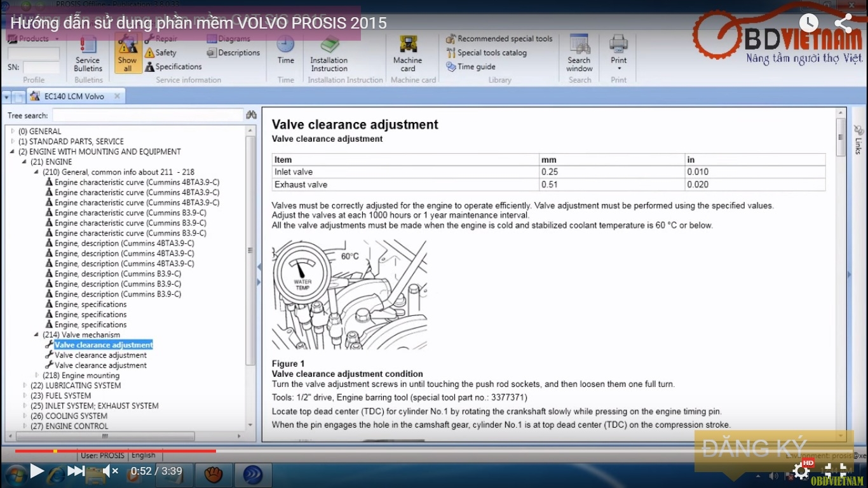Expand the (0) GENERAL tree node
This screenshot has width=868, height=488.
tap(12, 132)
